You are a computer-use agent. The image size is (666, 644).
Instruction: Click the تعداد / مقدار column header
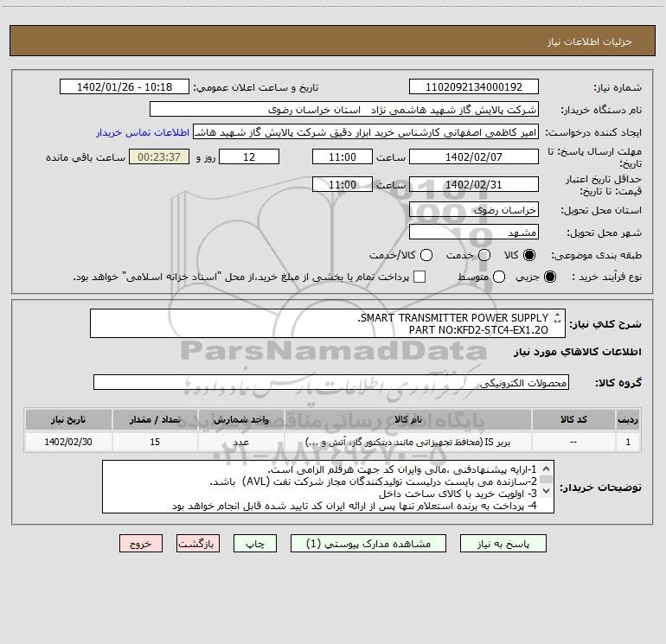(x=155, y=420)
